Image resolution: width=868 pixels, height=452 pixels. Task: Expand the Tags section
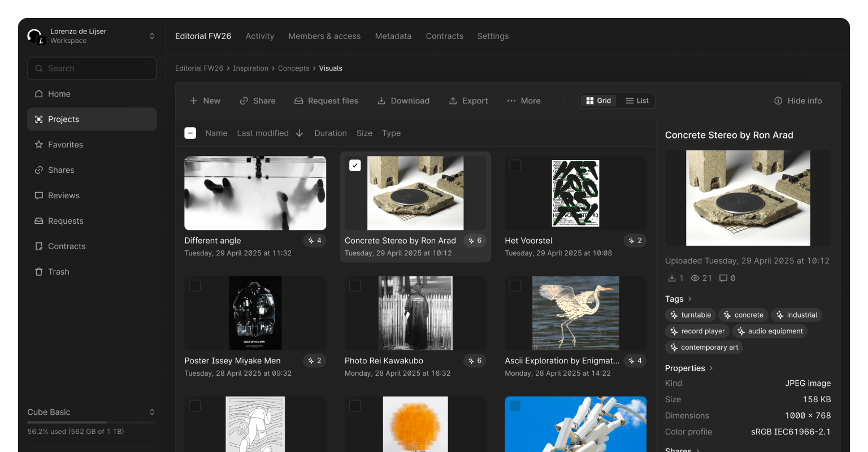pyautogui.click(x=679, y=299)
